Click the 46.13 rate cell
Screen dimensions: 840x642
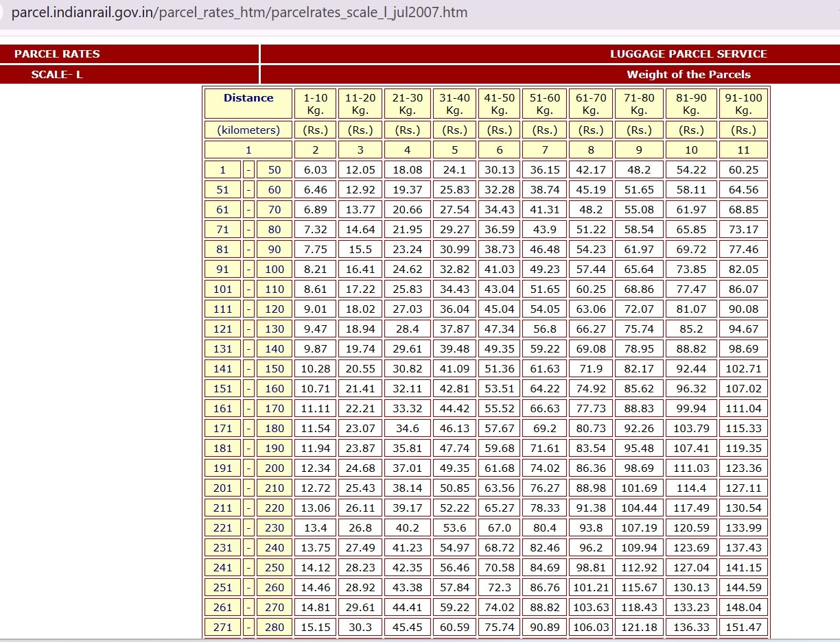coord(454,428)
